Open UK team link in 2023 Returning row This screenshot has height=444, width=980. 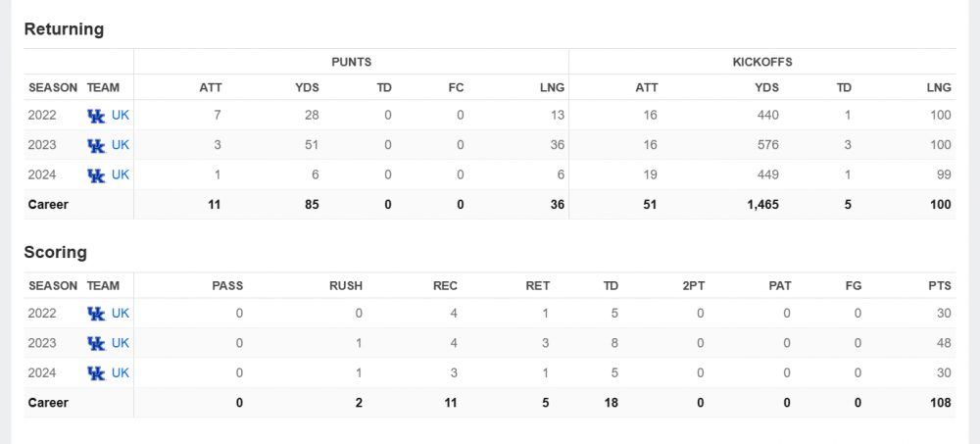point(121,145)
